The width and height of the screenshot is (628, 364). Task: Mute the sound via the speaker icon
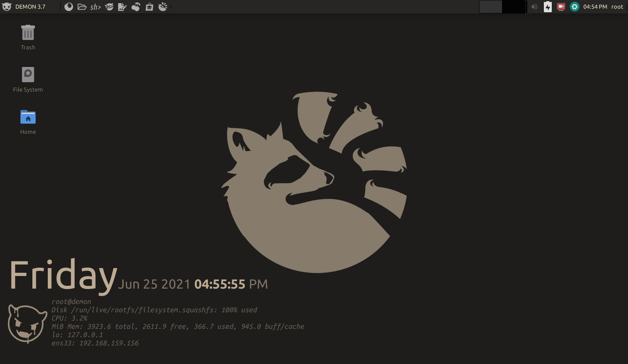coord(534,7)
